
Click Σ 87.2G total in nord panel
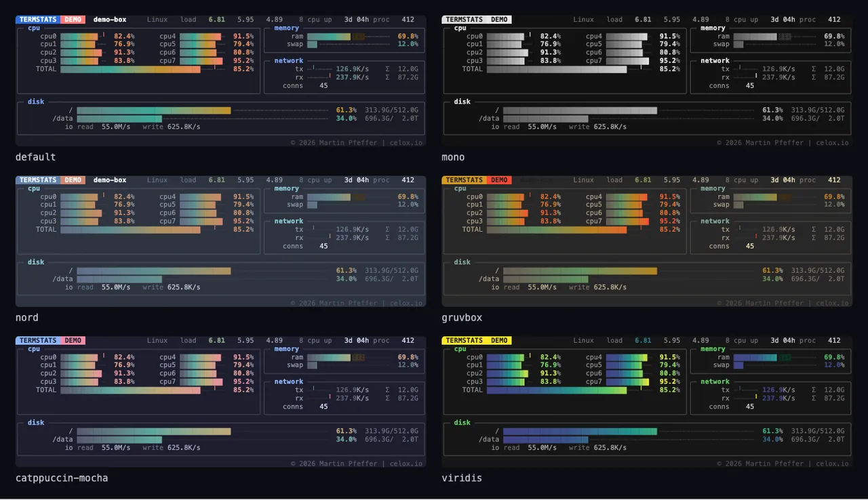click(401, 238)
